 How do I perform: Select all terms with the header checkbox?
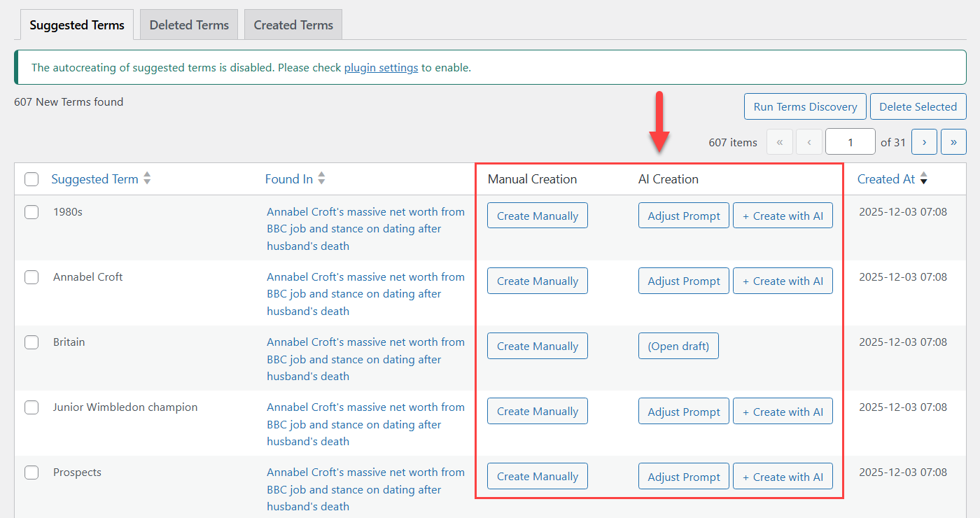tap(31, 179)
